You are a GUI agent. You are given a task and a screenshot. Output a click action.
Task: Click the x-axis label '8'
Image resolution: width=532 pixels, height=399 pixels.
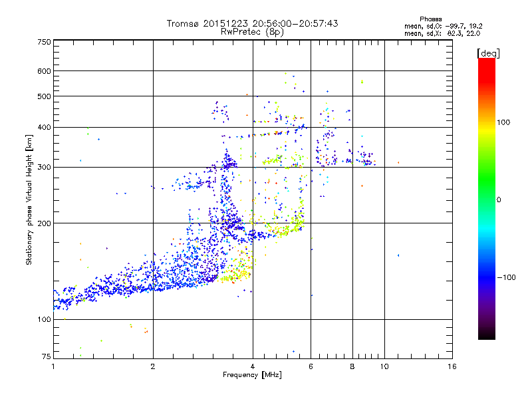click(352, 366)
